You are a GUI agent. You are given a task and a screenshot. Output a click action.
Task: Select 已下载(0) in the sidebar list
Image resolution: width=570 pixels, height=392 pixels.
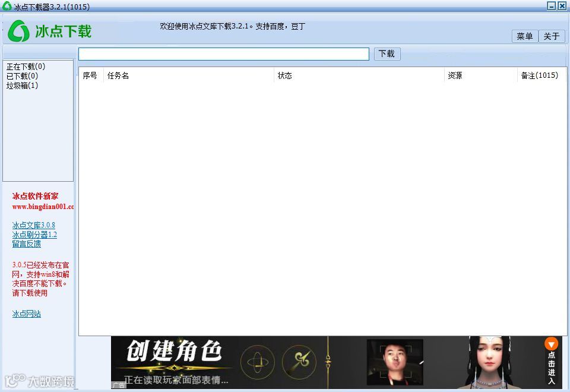[x=22, y=76]
